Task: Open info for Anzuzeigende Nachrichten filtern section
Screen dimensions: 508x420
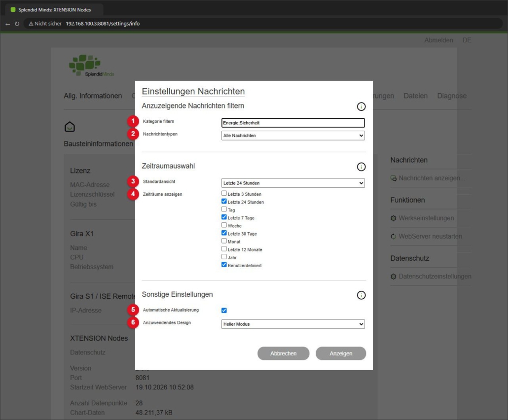Action: (361, 106)
